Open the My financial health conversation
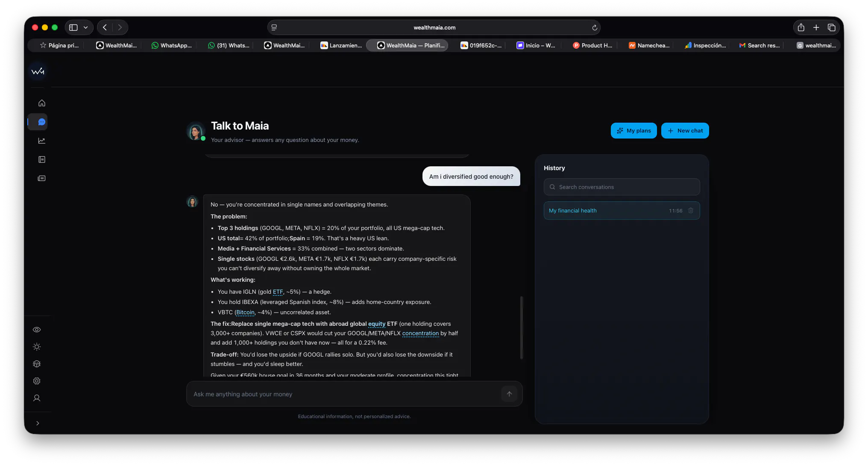The height and width of the screenshot is (466, 868). (622, 210)
